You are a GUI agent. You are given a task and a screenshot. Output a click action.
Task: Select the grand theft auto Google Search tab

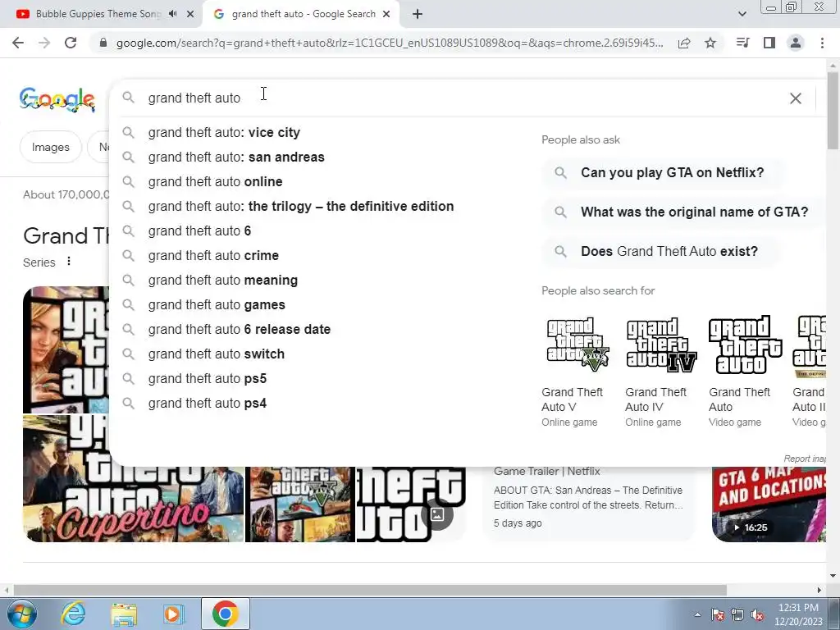point(301,14)
